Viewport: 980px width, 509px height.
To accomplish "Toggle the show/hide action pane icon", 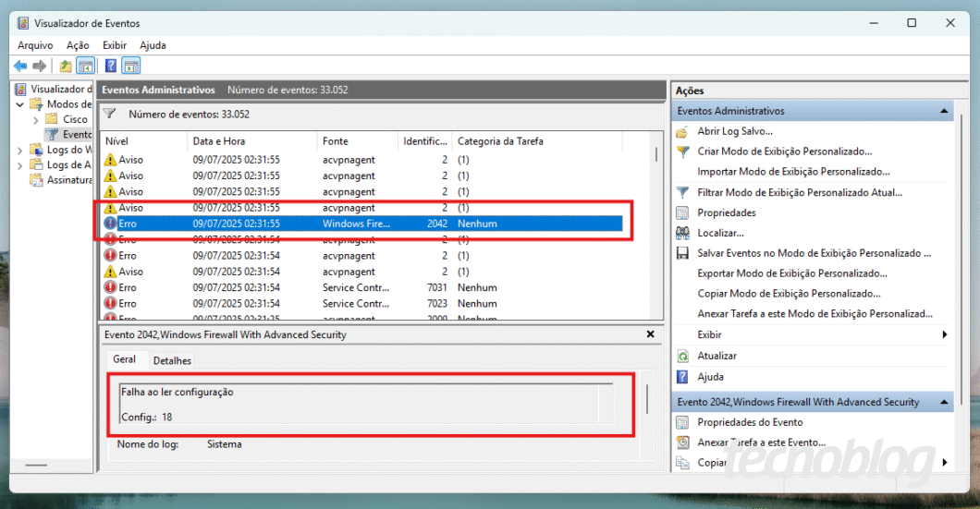I will tap(131, 66).
